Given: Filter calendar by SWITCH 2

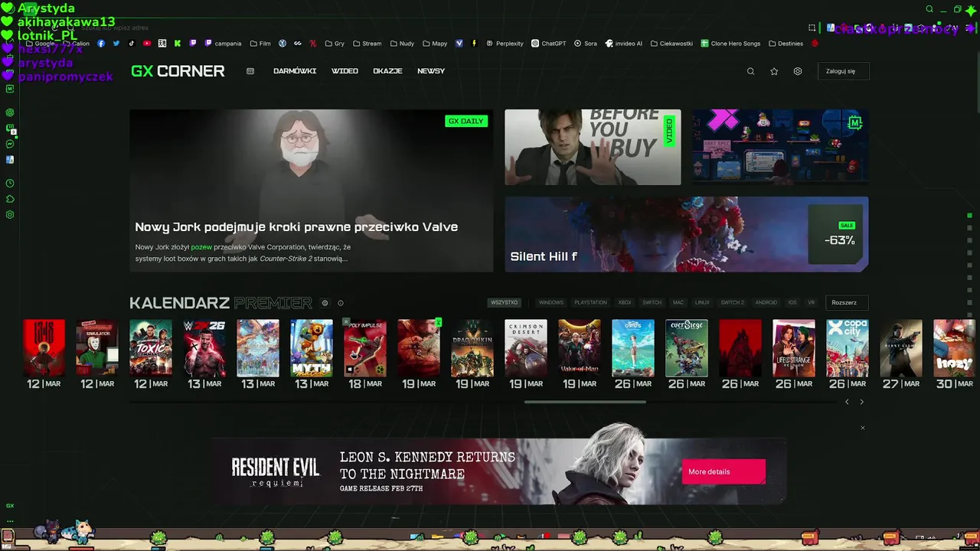Looking at the screenshot, I should (x=733, y=302).
